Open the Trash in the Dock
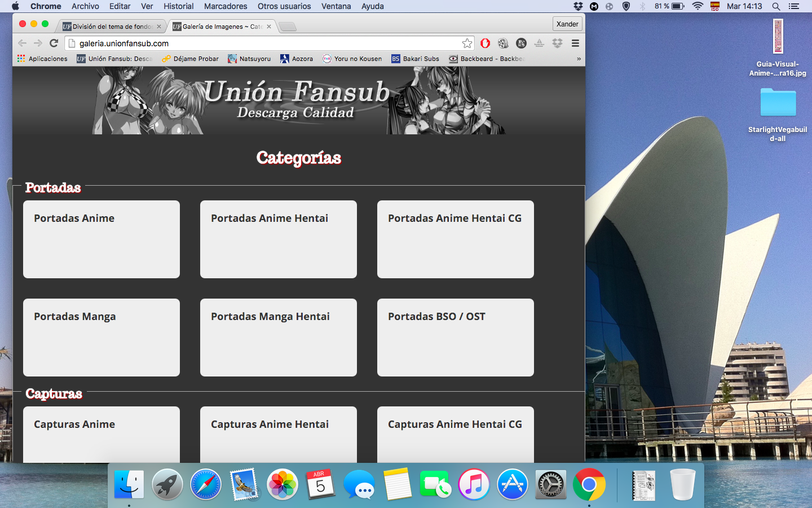The height and width of the screenshot is (508, 812). point(682,484)
